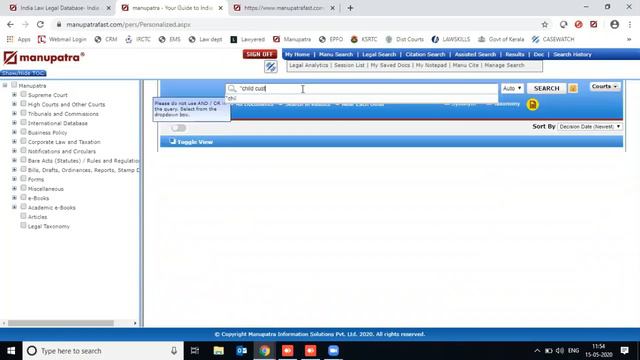
Task: Check Corporate Law and Taxation checkbox
Action: coord(24,141)
